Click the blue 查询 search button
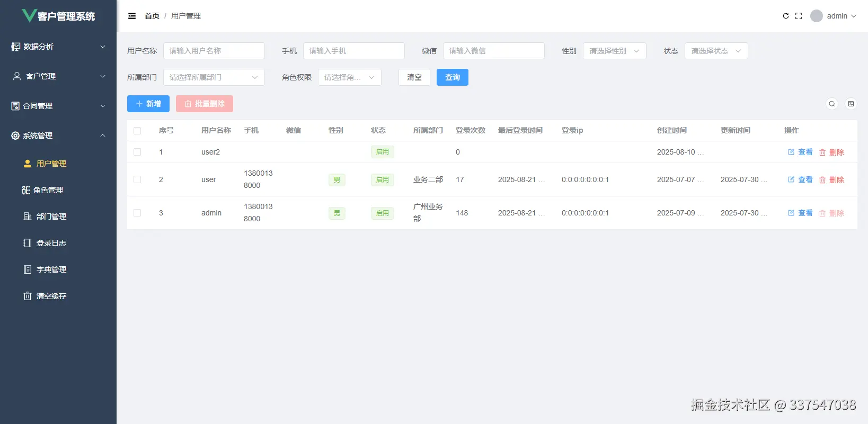This screenshot has height=424, width=868. click(453, 77)
